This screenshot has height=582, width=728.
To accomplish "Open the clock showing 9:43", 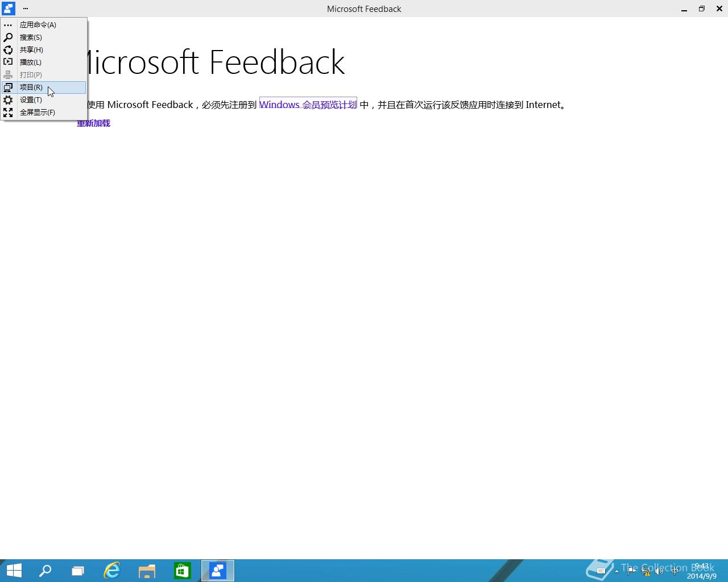I will pyautogui.click(x=701, y=571).
